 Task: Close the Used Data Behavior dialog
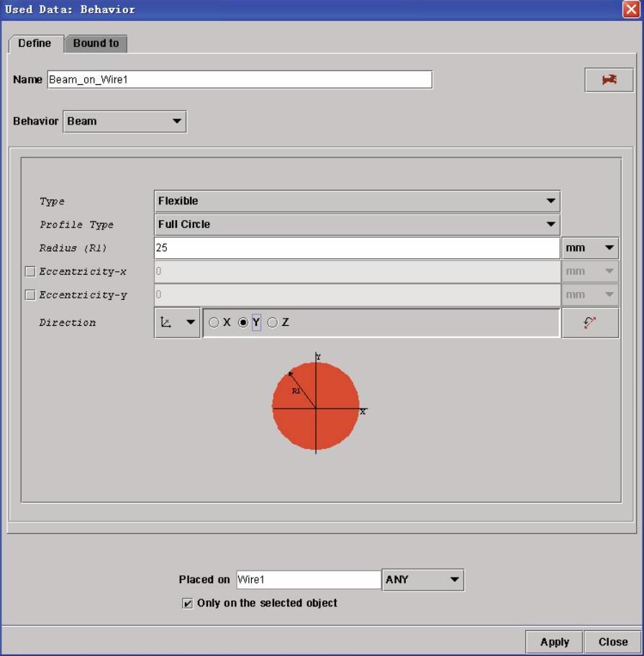pos(631,9)
